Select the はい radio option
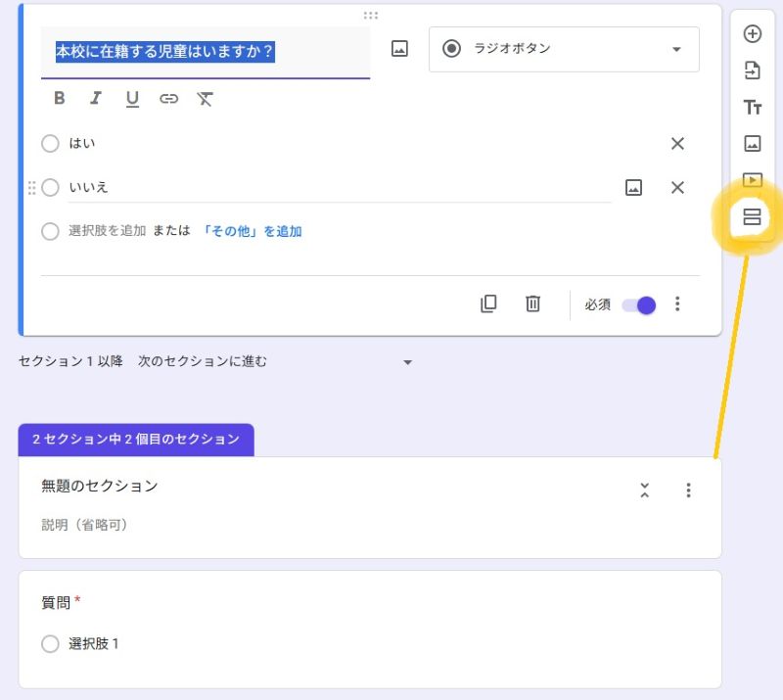 coord(50,143)
